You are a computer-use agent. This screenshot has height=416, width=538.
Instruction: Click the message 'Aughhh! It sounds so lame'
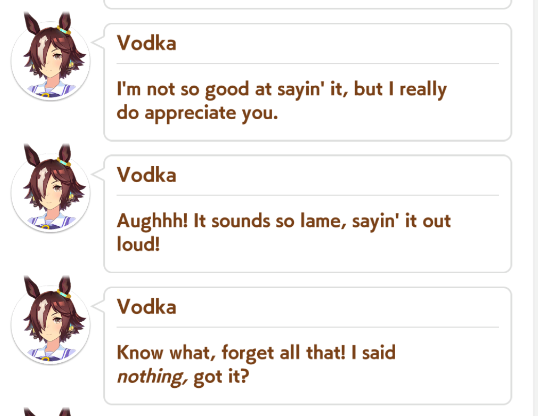pyautogui.click(x=284, y=232)
